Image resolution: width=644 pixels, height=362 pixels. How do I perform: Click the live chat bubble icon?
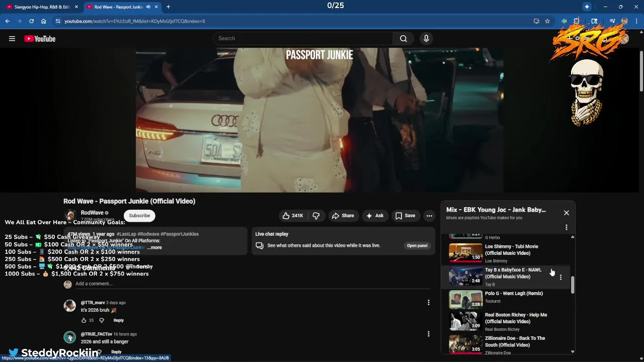pyautogui.click(x=260, y=245)
